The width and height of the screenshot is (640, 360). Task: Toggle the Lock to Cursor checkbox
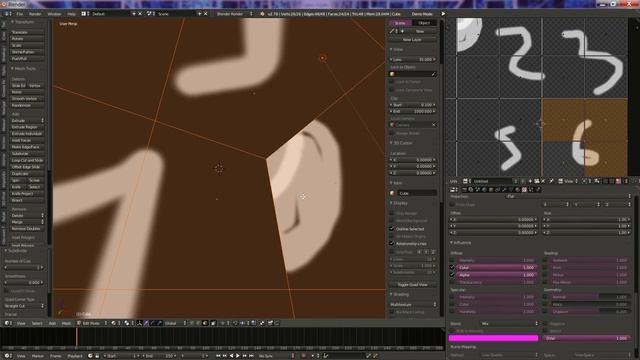coord(391,82)
